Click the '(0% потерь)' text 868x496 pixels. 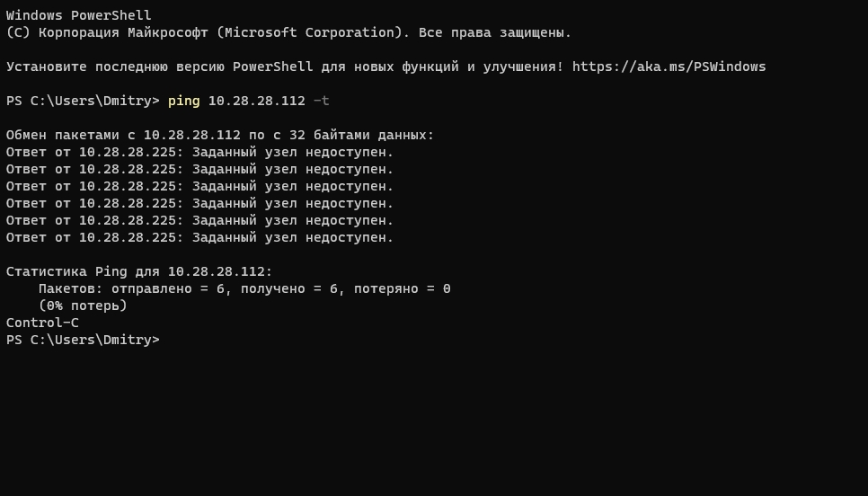click(83, 306)
